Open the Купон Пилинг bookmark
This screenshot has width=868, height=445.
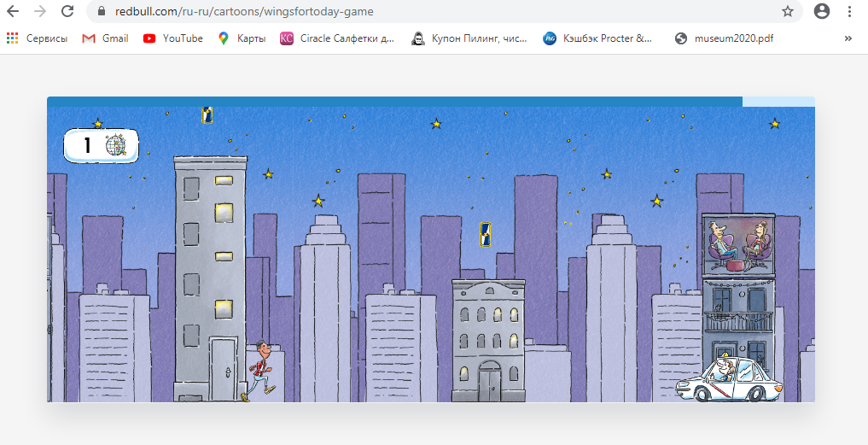point(469,38)
